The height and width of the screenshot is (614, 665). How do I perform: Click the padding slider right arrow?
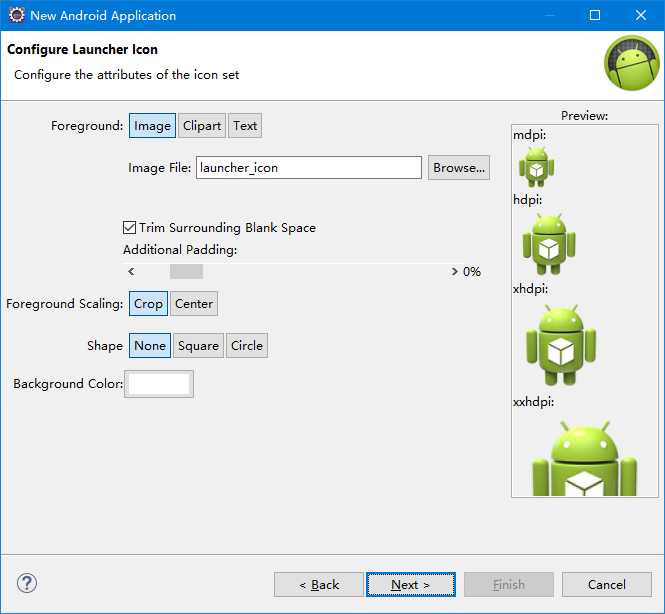pyautogui.click(x=455, y=271)
